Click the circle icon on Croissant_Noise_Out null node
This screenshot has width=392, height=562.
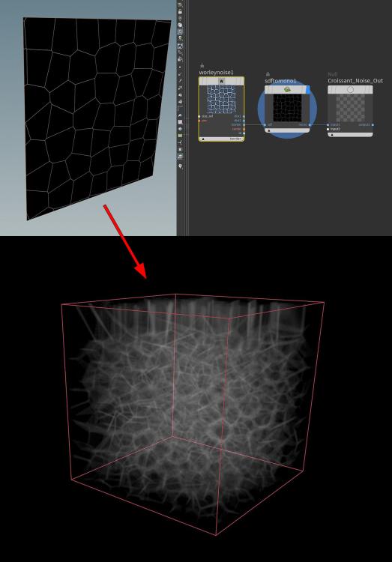350,90
